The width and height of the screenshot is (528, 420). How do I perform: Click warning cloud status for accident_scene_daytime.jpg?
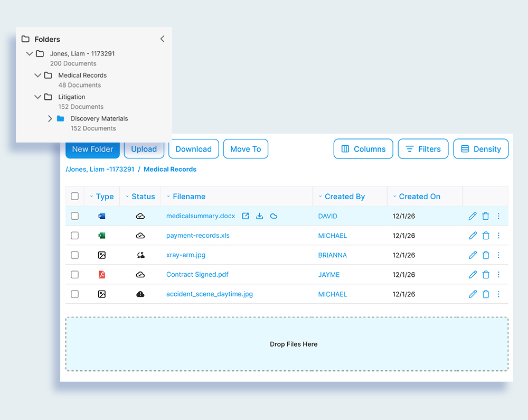tap(140, 294)
